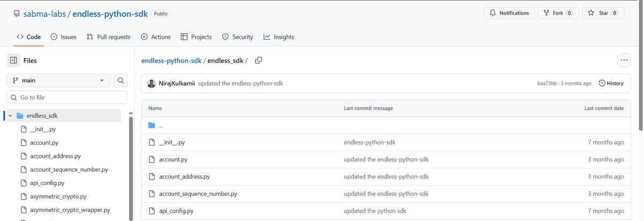Open account_sequence_number.py in the file tree

click(x=69, y=169)
